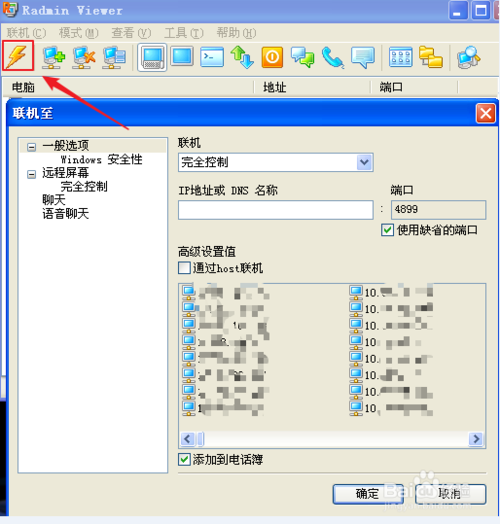Collapse the 一般选项 tree node
500x524 pixels.
pyautogui.click(x=31, y=147)
